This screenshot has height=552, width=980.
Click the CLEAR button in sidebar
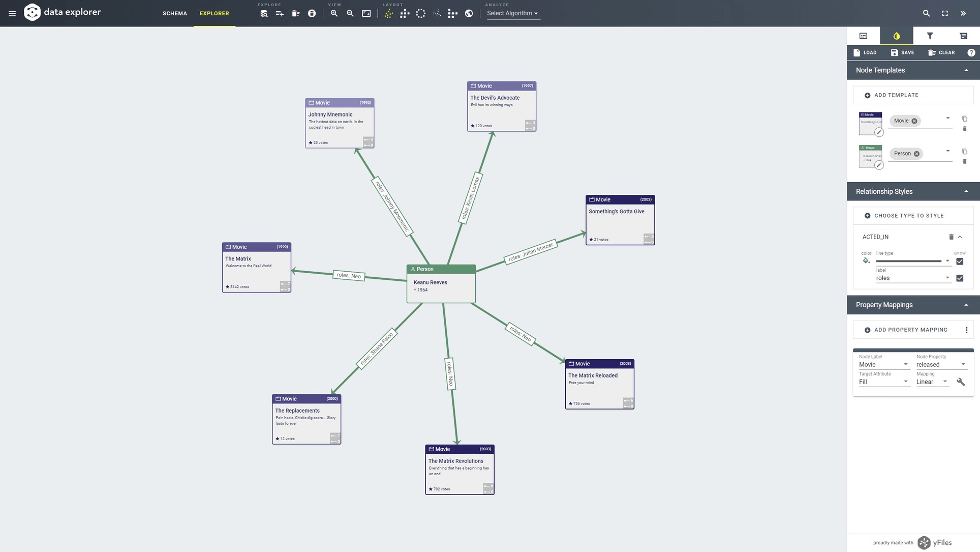(941, 52)
